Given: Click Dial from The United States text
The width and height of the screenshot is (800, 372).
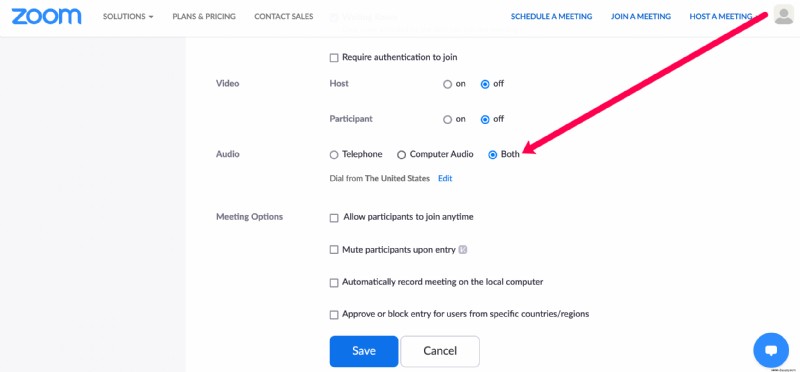Looking at the screenshot, I should pyautogui.click(x=380, y=179).
